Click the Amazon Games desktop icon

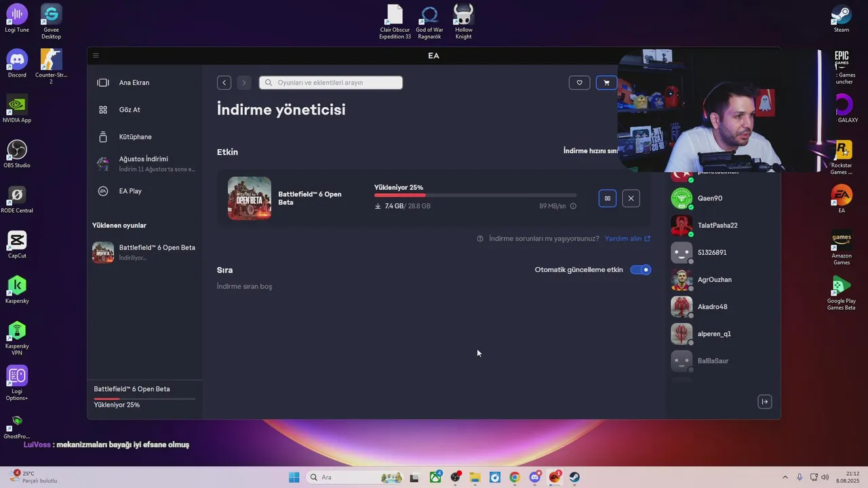[x=842, y=248]
